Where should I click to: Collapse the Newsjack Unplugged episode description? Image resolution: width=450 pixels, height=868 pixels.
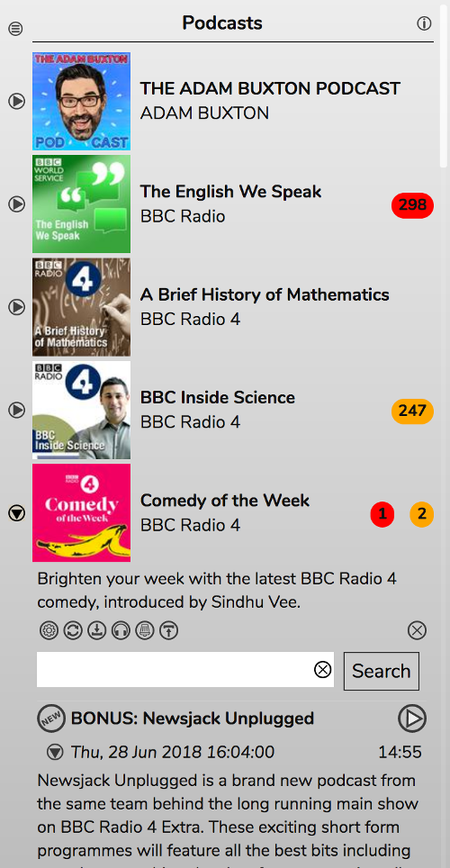[55, 753]
